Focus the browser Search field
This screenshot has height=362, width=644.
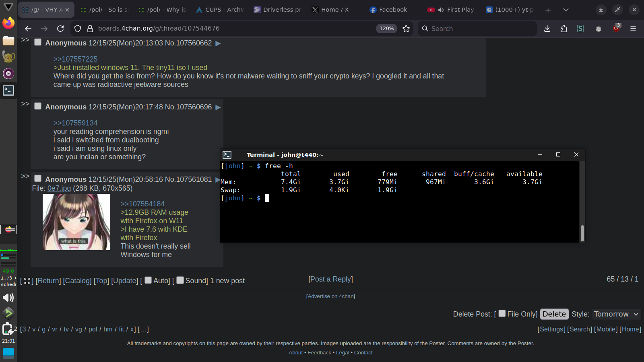pos(477,29)
